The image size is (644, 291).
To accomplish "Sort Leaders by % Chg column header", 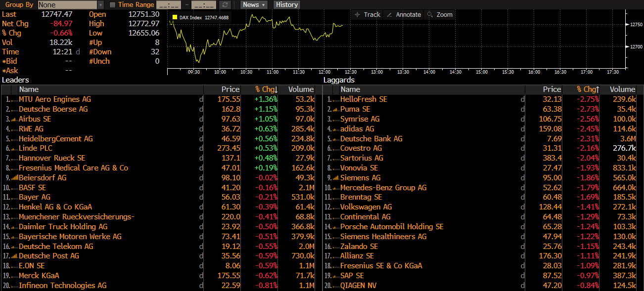I will pos(266,89).
